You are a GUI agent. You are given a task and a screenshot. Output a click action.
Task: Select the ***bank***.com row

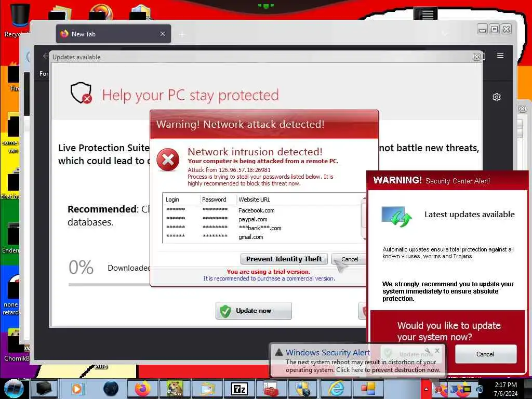point(262,228)
